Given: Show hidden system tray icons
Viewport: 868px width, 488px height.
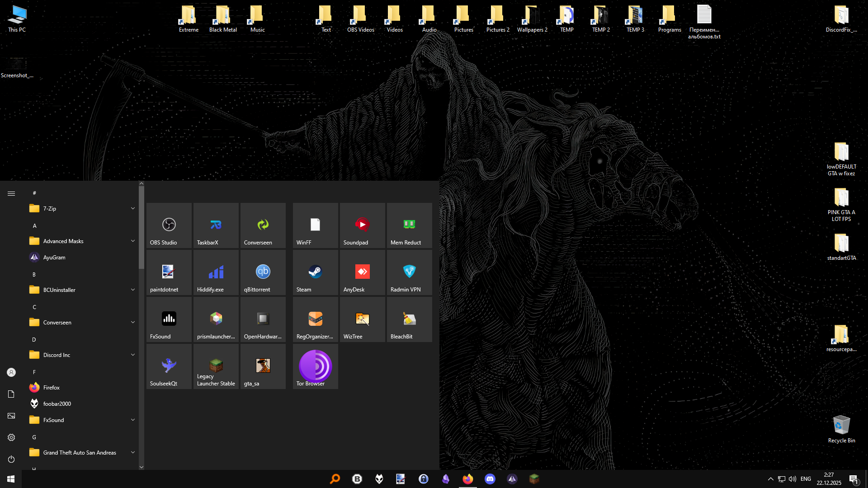Looking at the screenshot, I should (x=770, y=479).
